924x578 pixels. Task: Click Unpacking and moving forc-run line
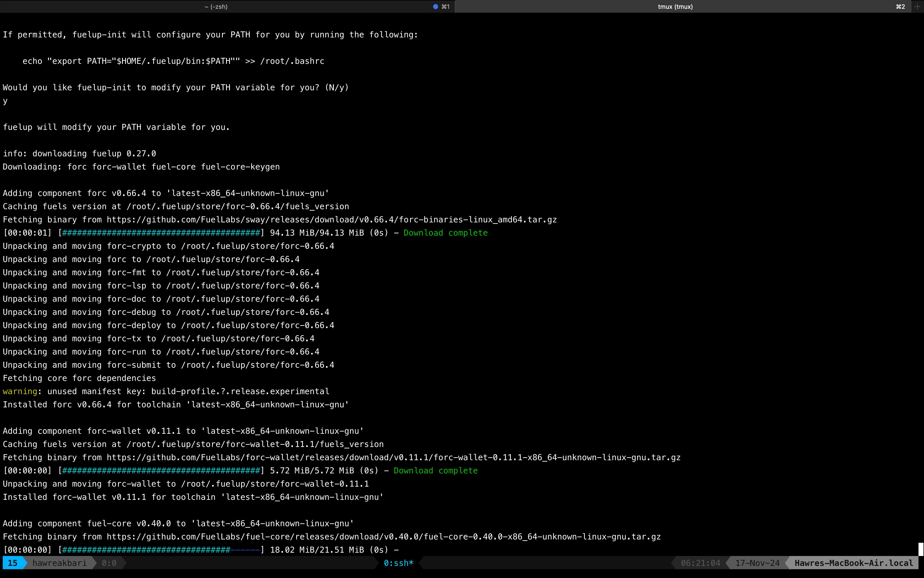click(161, 351)
